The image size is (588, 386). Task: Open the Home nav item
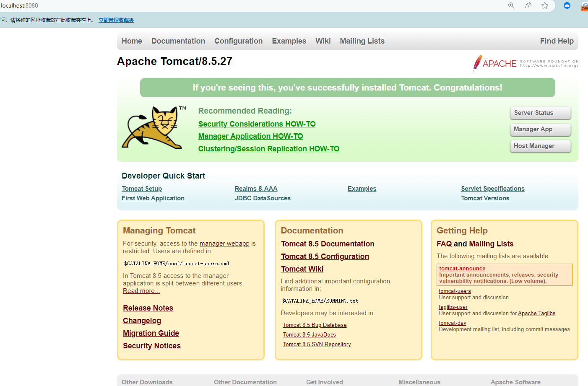click(132, 41)
